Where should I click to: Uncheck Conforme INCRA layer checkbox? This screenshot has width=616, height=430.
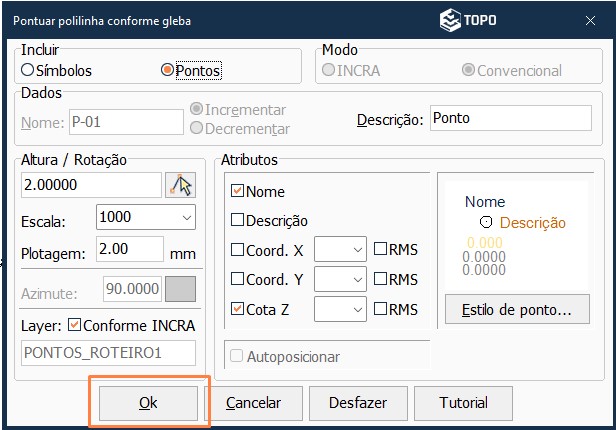coord(74,325)
